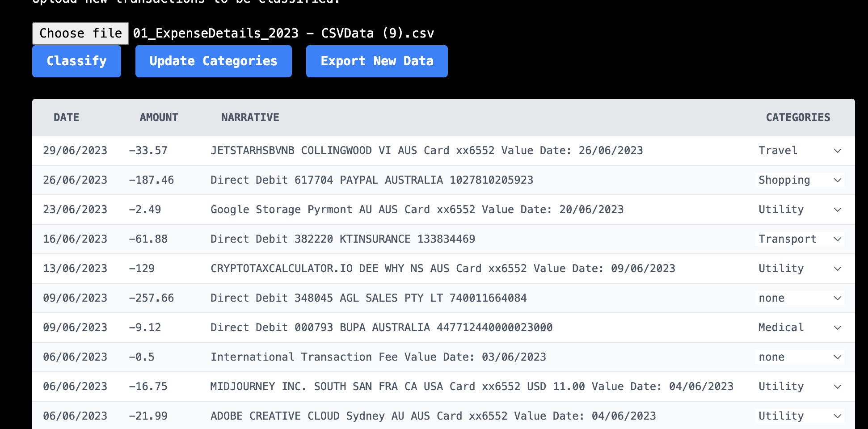Click date cell 26/06/2023
This screenshot has width=868, height=429.
coord(75,180)
